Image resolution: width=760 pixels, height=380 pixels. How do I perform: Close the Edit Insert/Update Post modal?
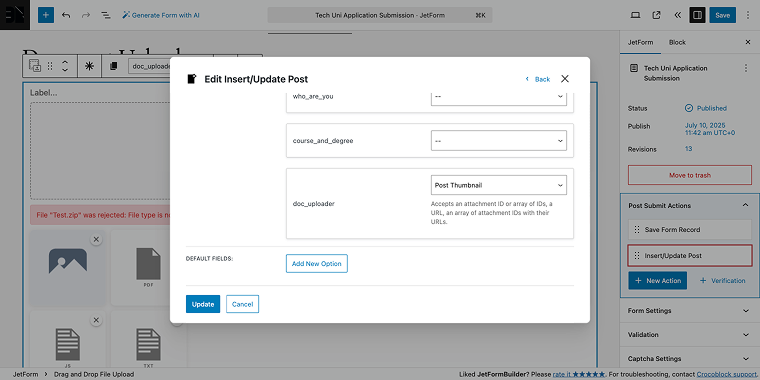565,79
